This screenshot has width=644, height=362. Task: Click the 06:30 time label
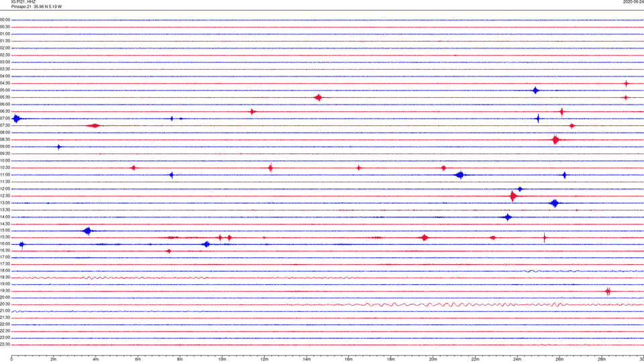pos(5,111)
